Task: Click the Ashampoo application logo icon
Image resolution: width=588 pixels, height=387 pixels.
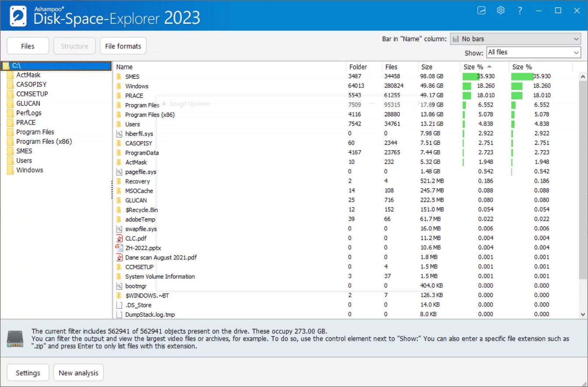Action: coord(18,16)
